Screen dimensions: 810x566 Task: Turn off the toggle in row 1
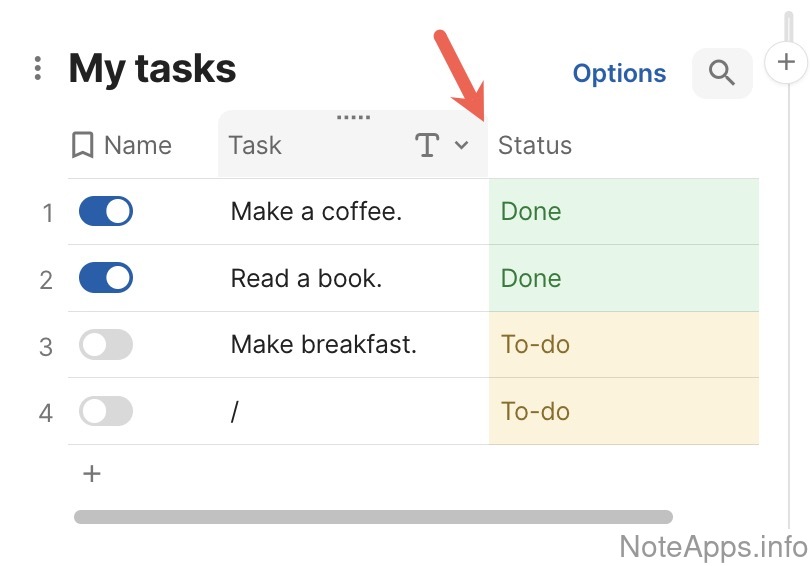(106, 212)
